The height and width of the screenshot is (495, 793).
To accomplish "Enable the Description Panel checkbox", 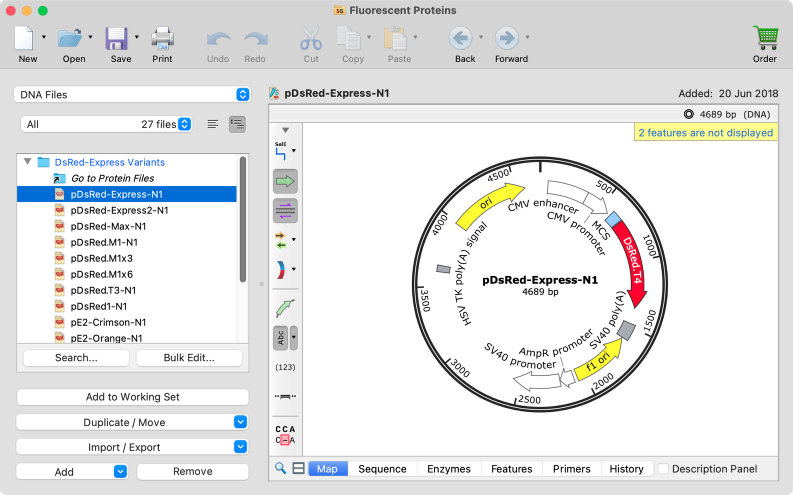I will click(x=663, y=469).
